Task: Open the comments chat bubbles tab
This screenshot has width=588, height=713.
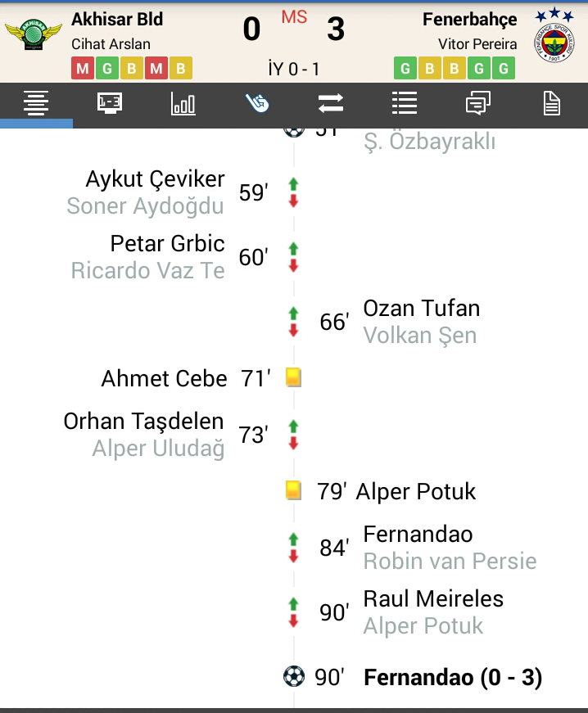Action: 478,103
